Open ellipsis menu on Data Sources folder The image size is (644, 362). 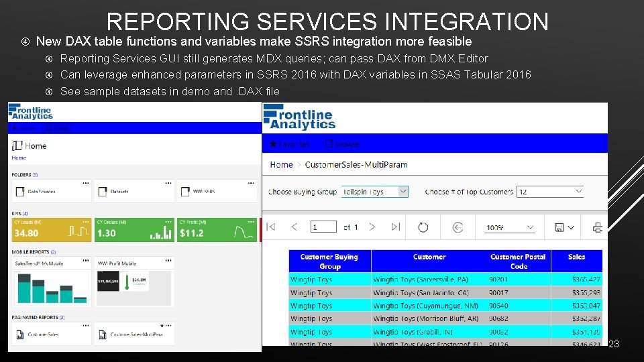coord(85,183)
